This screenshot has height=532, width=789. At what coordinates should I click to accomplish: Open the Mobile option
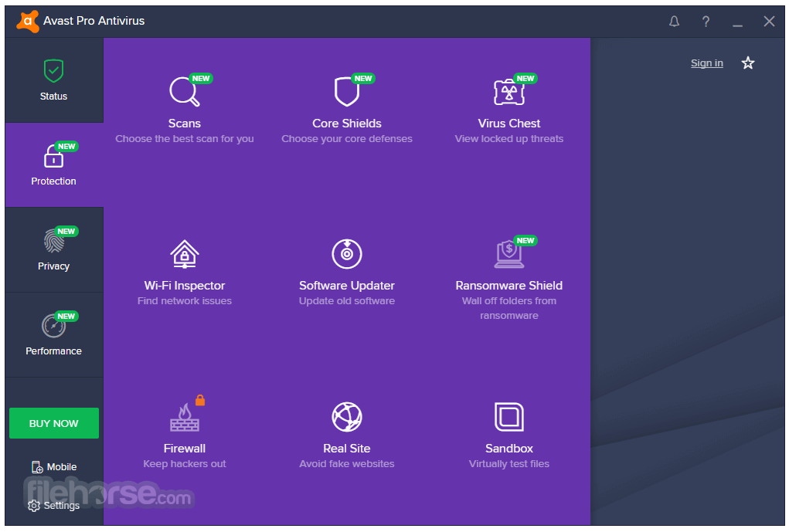54,467
